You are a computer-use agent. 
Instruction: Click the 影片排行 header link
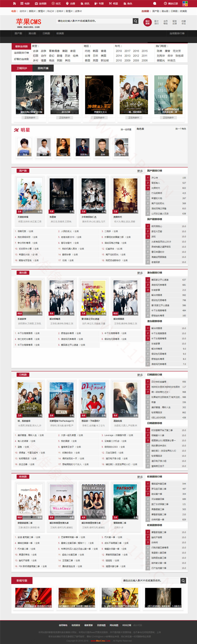point(157,22)
